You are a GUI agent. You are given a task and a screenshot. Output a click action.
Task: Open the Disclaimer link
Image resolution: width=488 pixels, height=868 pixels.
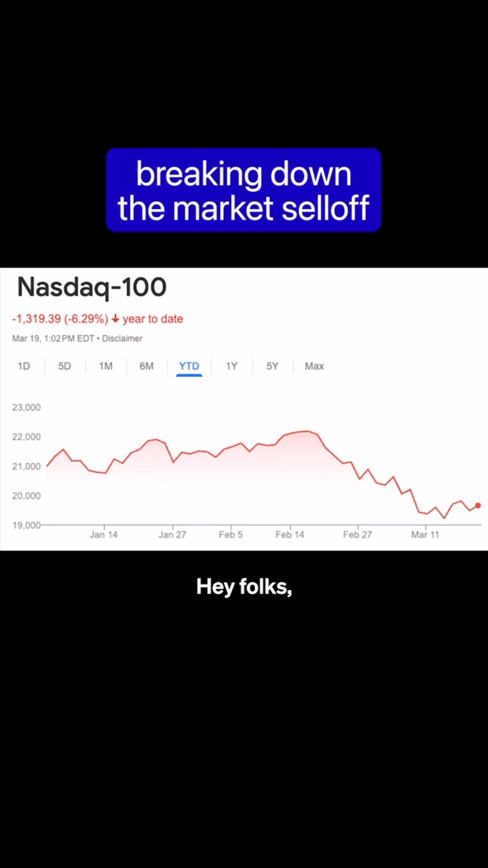point(122,338)
